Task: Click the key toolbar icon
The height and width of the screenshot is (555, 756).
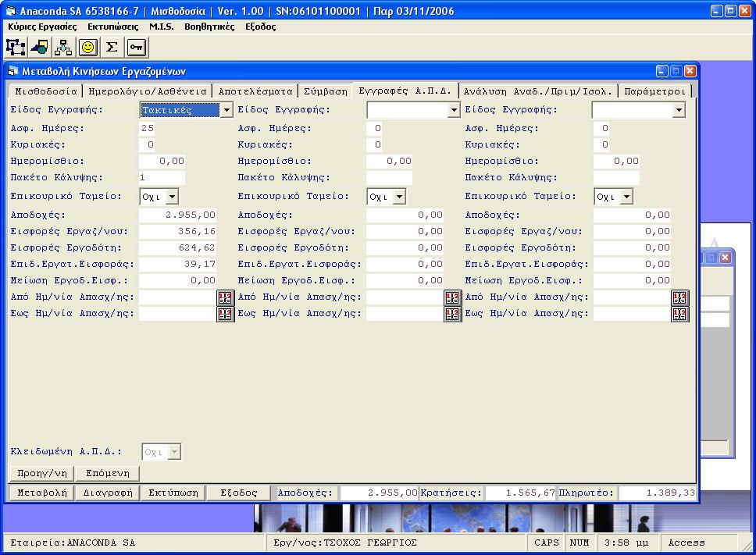Action: (x=137, y=47)
